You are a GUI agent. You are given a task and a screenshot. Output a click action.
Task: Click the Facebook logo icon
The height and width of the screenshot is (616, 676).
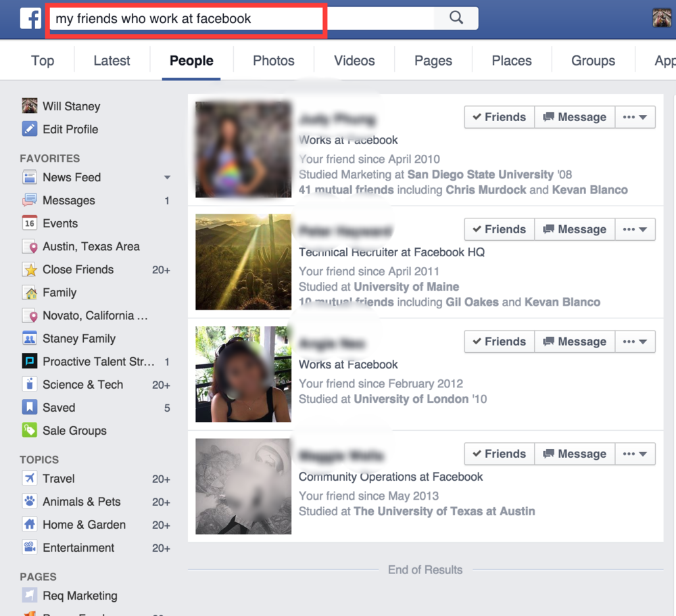[x=30, y=18]
